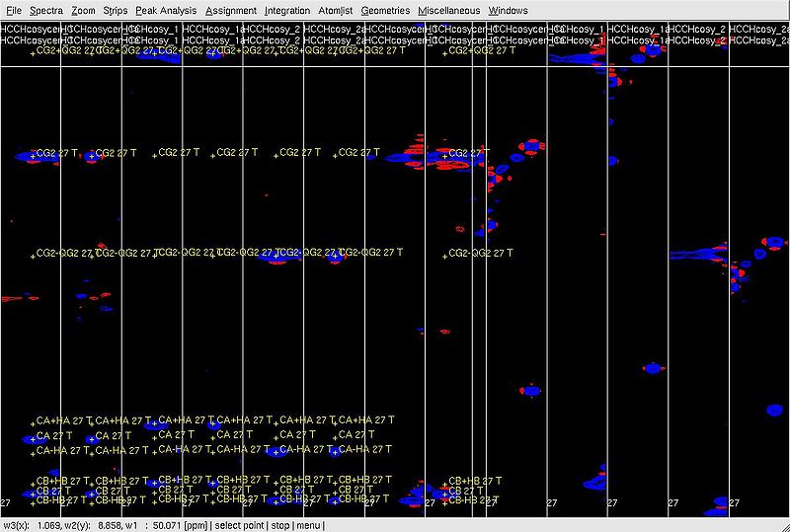790x532 pixels.
Task: Expand the Zoom menu
Action: tap(83, 10)
